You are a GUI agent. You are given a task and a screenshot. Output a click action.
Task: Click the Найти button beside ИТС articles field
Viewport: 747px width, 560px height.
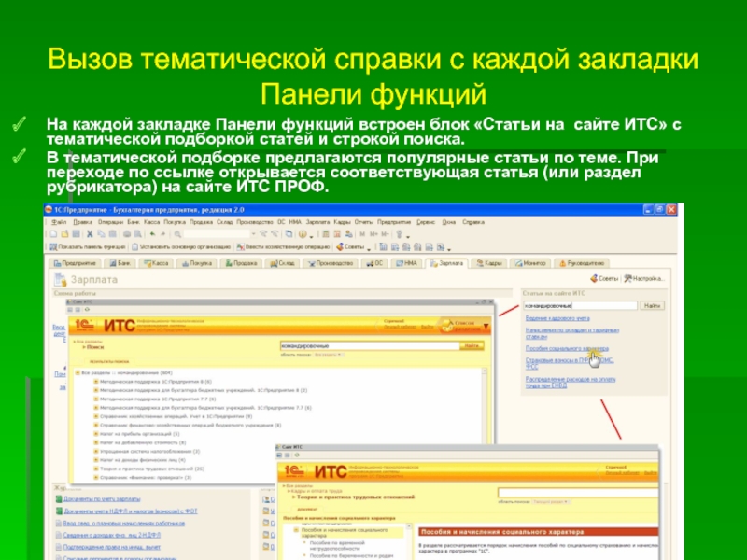point(652,306)
